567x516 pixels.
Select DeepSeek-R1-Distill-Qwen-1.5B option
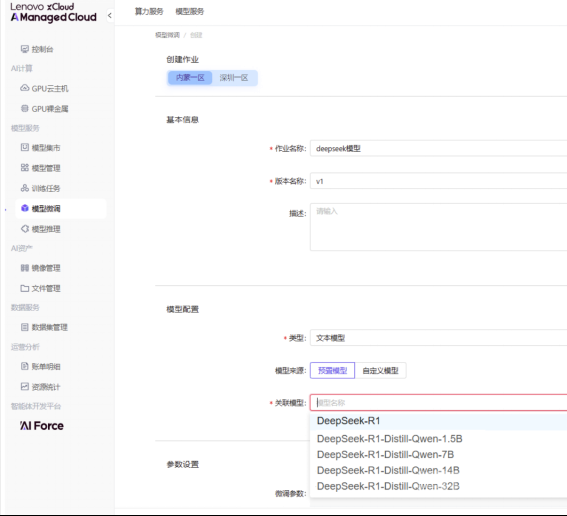tap(438, 439)
